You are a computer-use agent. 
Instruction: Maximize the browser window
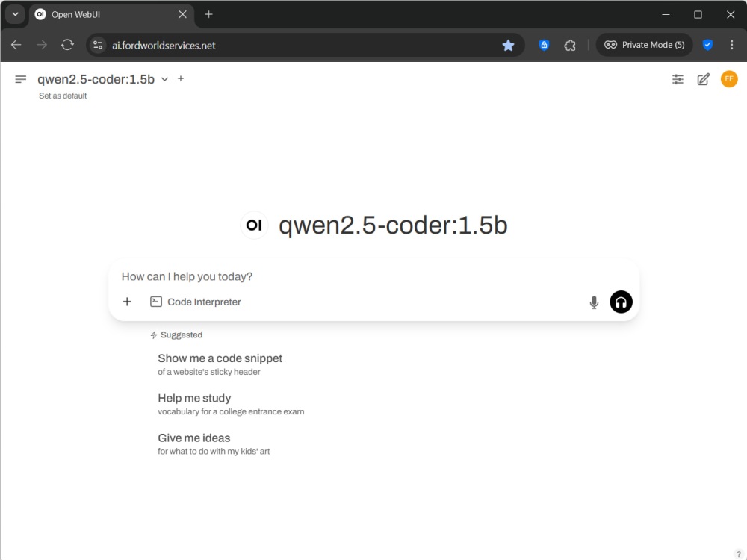click(698, 15)
